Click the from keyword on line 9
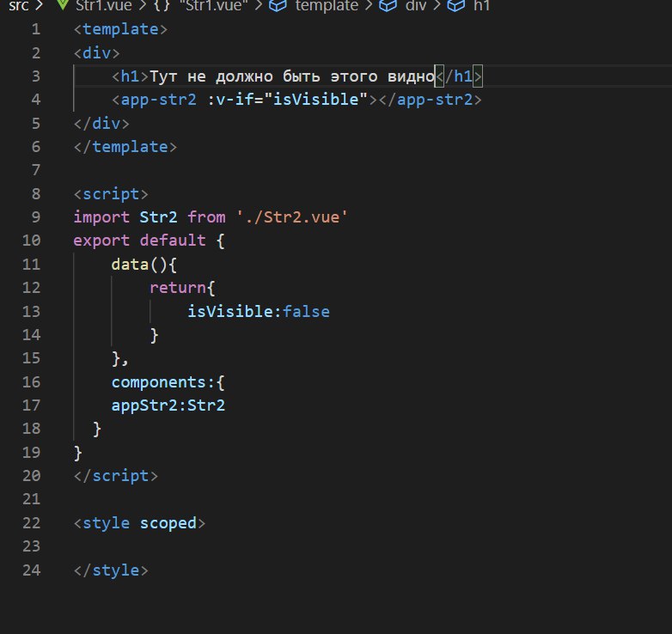Image resolution: width=672 pixels, height=634 pixels. tap(206, 217)
